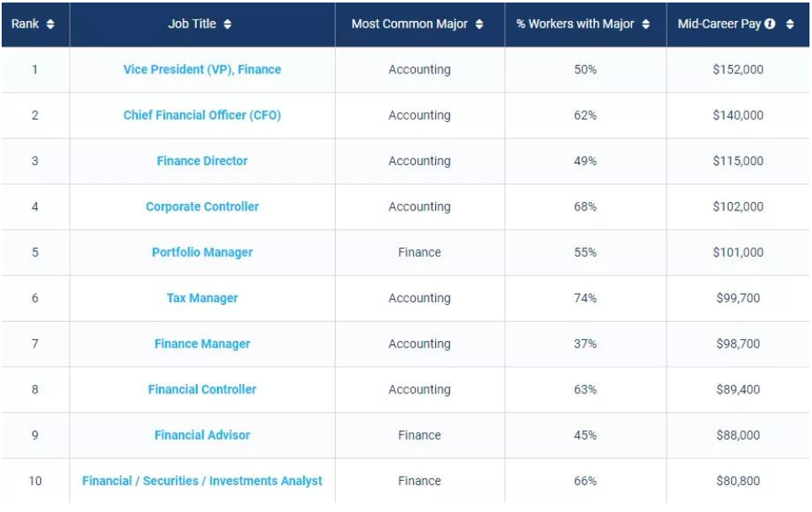Click the Finance Director job title

(x=202, y=161)
